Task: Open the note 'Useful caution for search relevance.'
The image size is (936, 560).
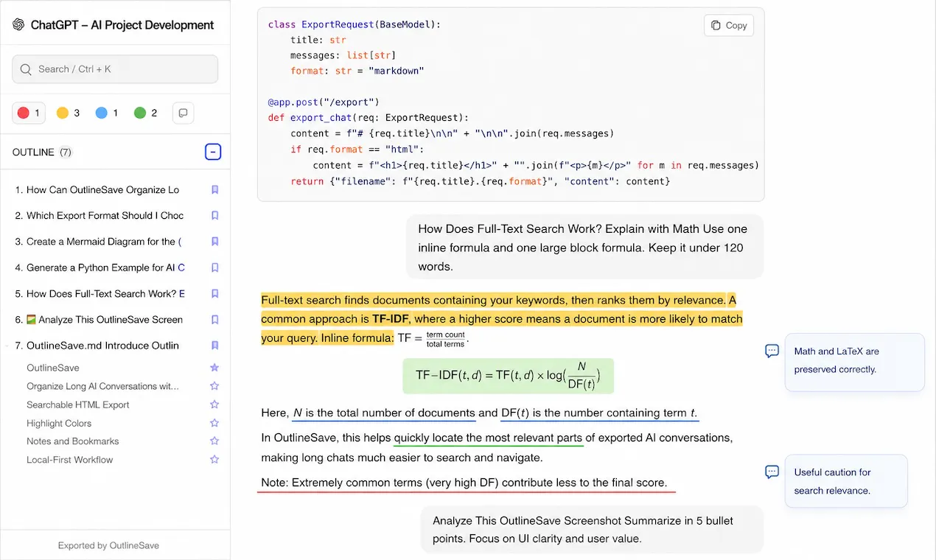Action: [x=845, y=481]
